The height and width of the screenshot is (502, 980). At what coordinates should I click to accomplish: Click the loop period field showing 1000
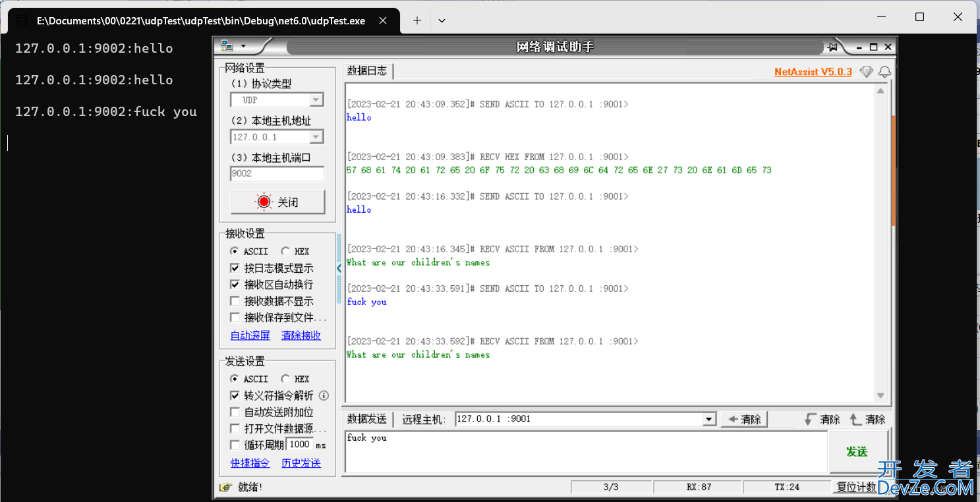[x=300, y=445]
